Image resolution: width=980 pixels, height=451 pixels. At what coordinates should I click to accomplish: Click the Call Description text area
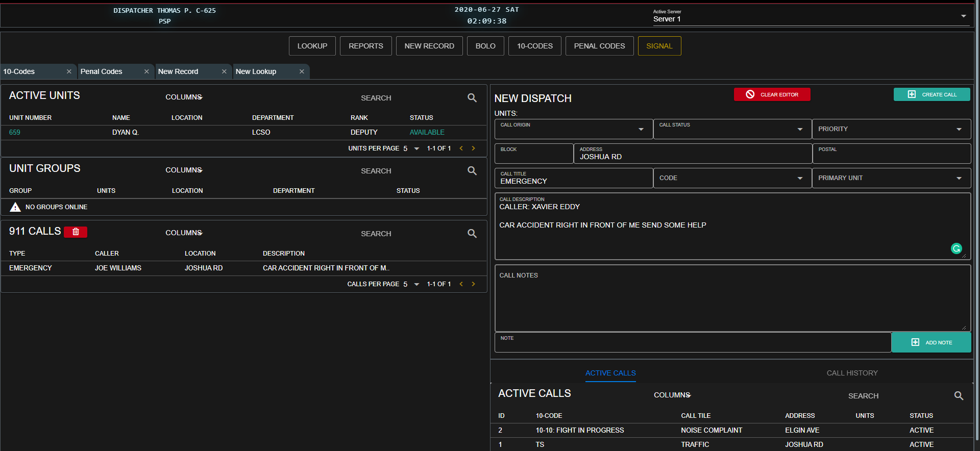[x=732, y=226]
